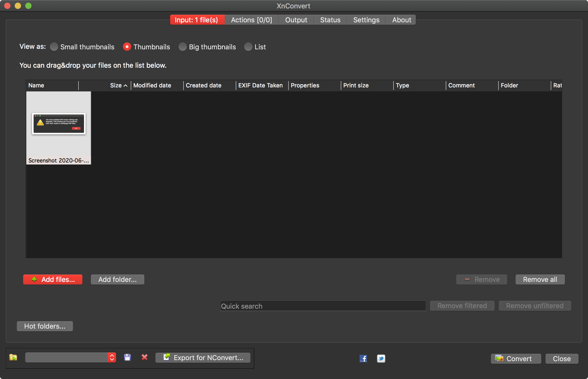
Task: Open the Hot folders dialog
Action: (45, 326)
